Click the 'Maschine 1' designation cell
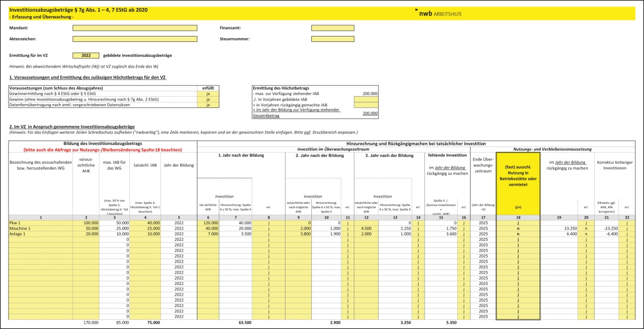Viewport: 644px width, 329px height. [41, 228]
